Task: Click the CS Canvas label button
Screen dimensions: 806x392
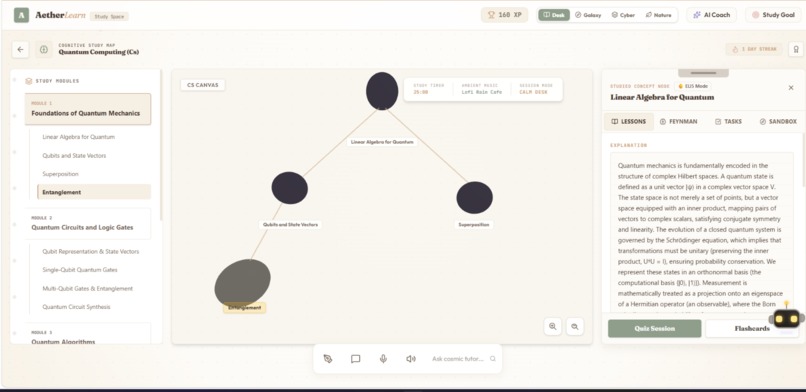Action: 203,85
